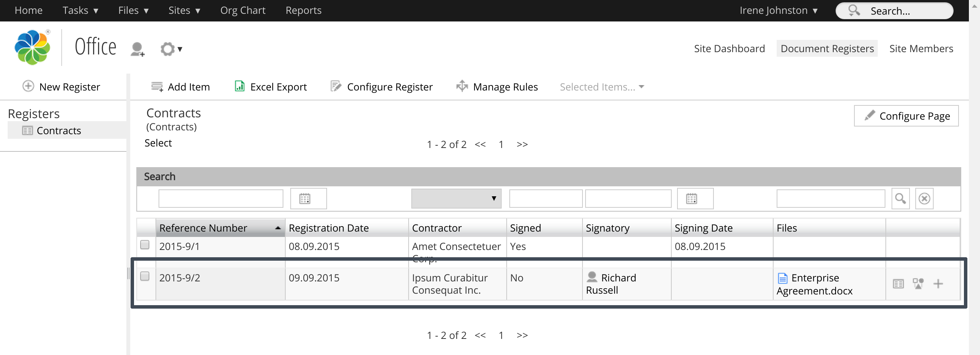980x355 pixels.
Task: Open the Enterprise Agreement.docx file link
Action: click(815, 284)
